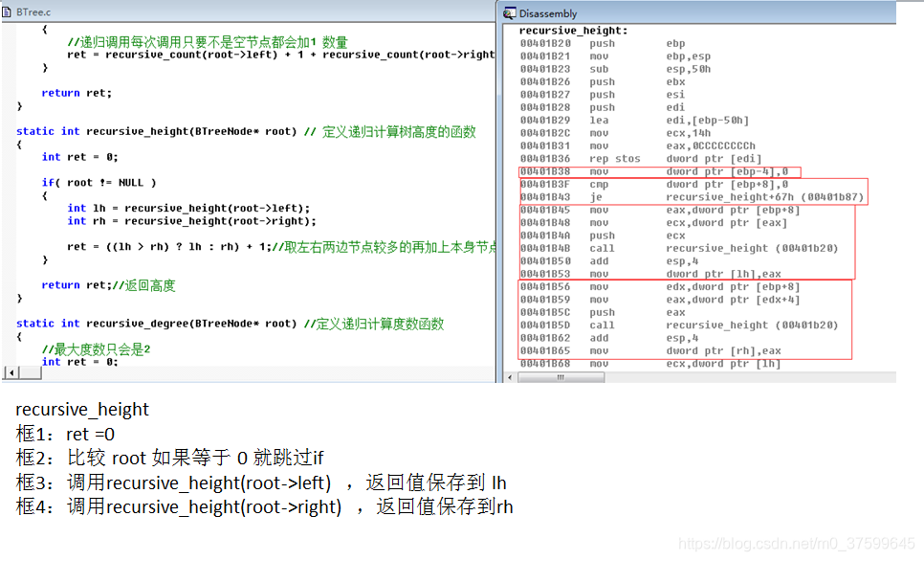924x561 pixels.
Task: Select disassembly line 00401B43 je recursive_height+67h
Action: point(692,197)
